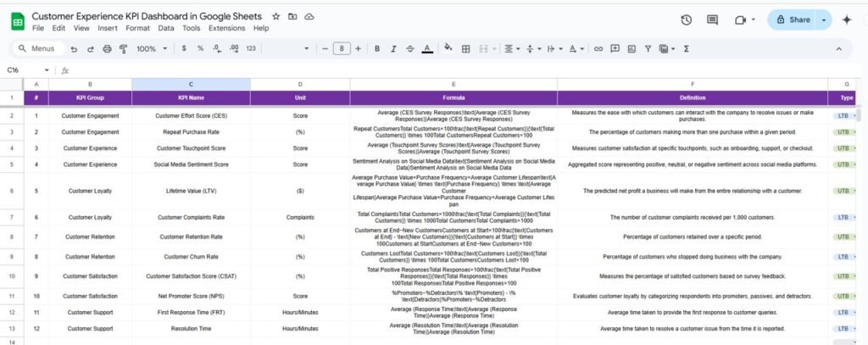Format as percent
Image resolution: width=868 pixels, height=345 pixels.
click(x=200, y=48)
